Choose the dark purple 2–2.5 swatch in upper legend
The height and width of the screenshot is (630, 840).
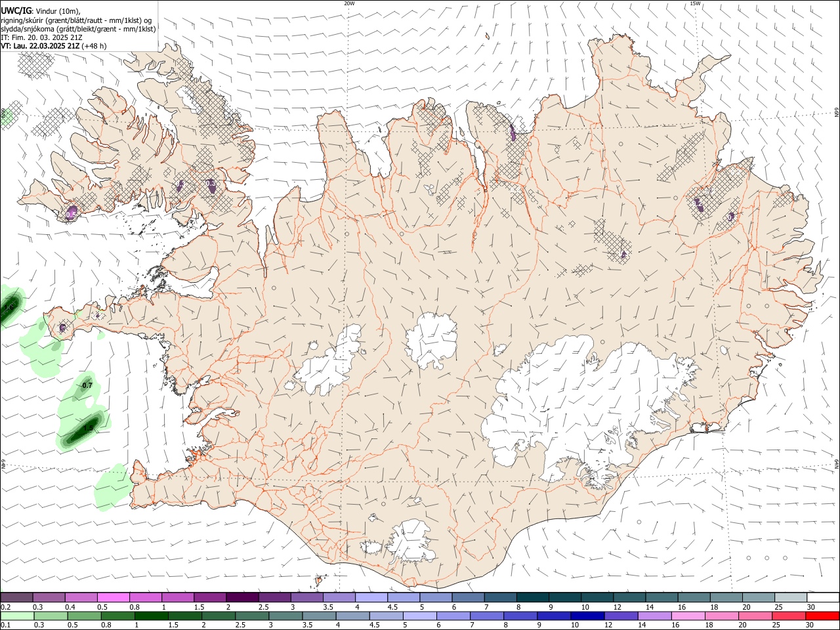(241, 597)
